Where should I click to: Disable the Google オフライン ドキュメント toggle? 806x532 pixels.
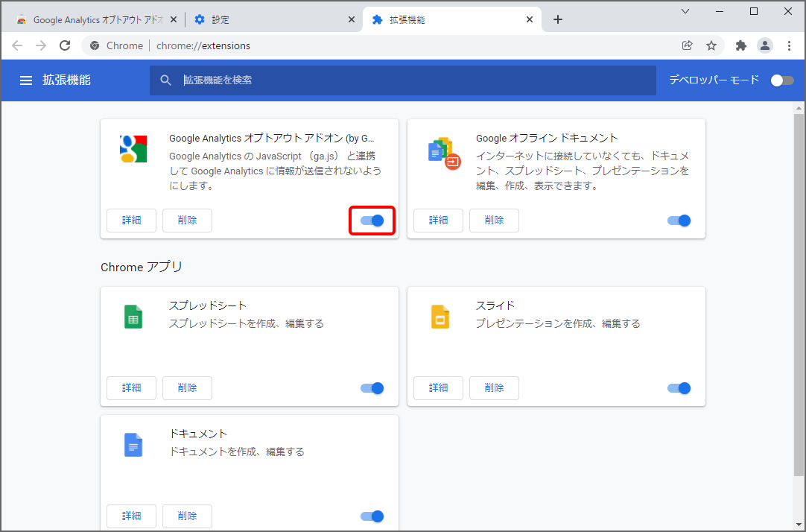click(679, 221)
